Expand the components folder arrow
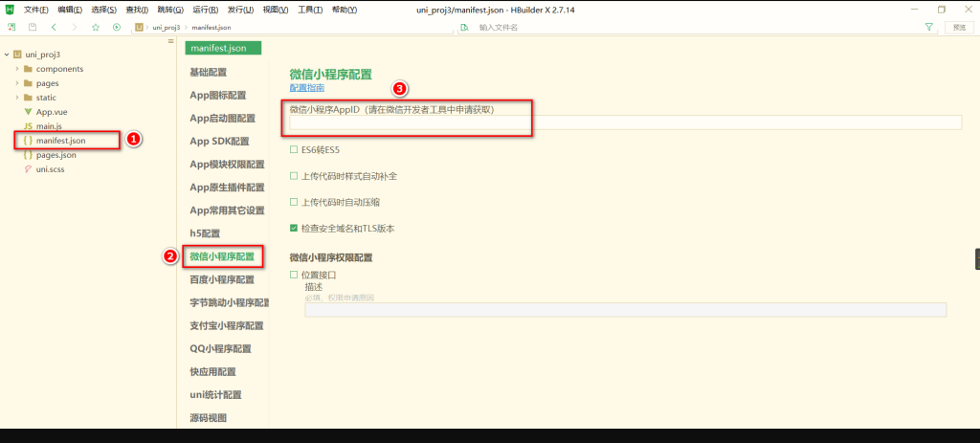The width and height of the screenshot is (980, 443). click(17, 69)
